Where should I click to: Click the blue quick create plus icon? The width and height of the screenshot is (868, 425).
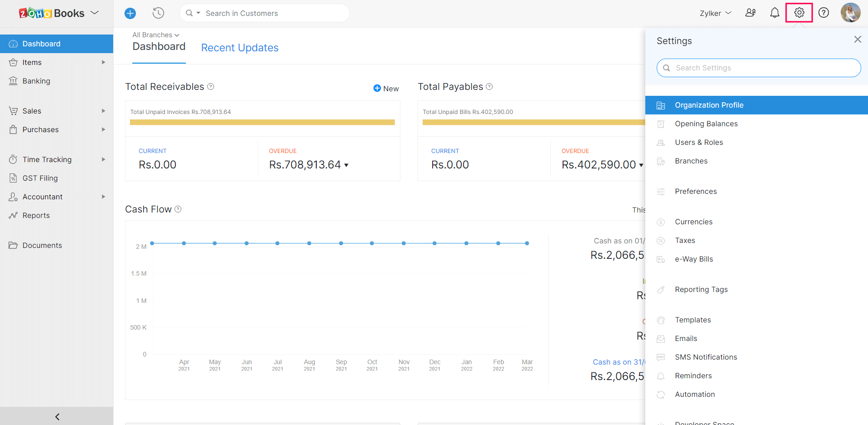pyautogui.click(x=130, y=13)
